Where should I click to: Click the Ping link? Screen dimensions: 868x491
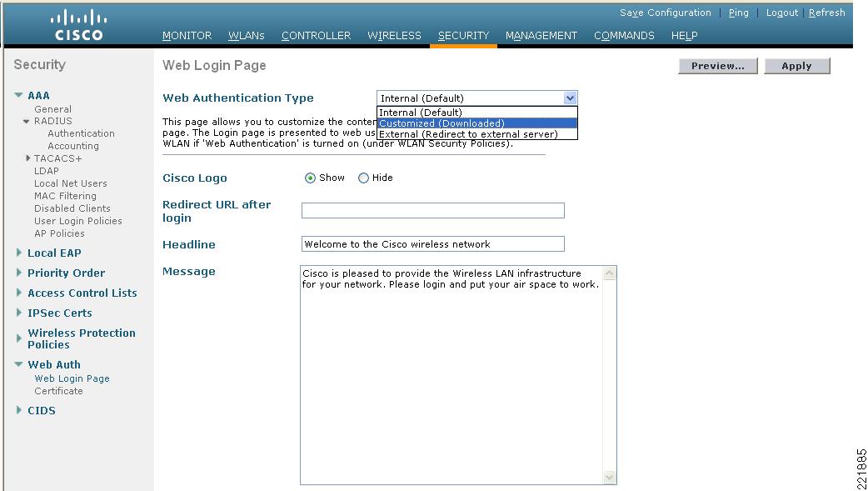[x=738, y=13]
